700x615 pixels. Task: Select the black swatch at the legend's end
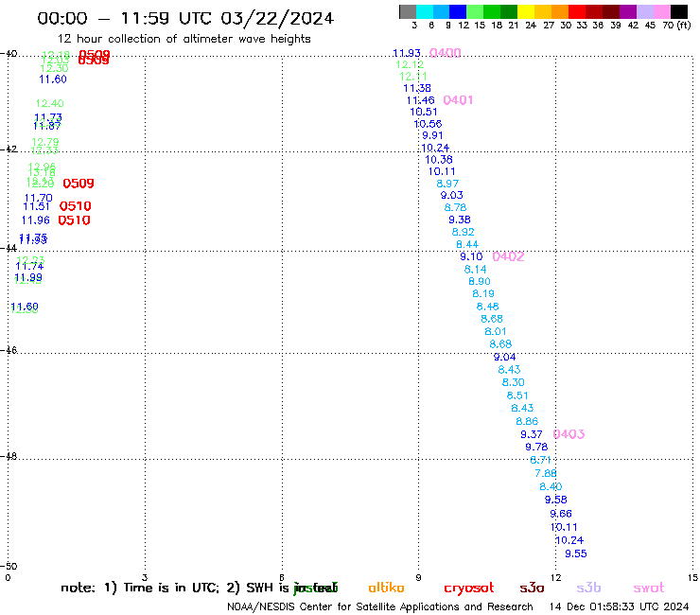pos(678,11)
